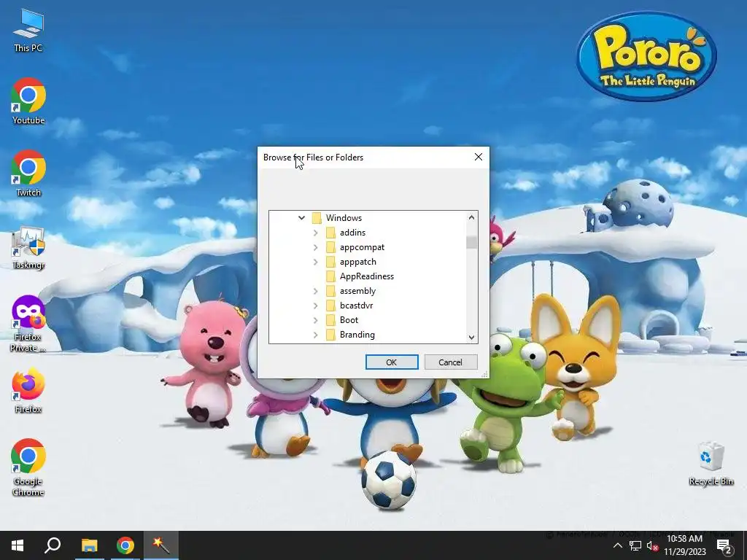Viewport: 747px width, 560px height.
Task: Open the network status tray icon
Action: pos(635,545)
